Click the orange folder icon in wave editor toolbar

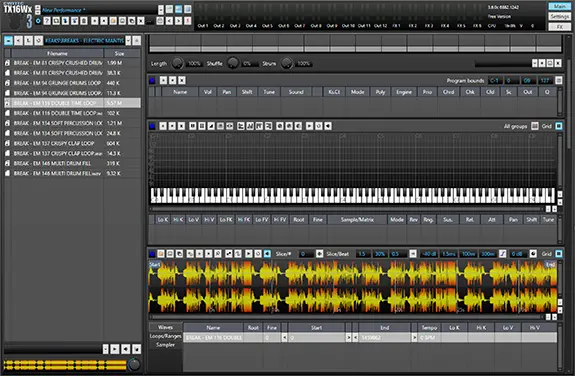click(161, 254)
